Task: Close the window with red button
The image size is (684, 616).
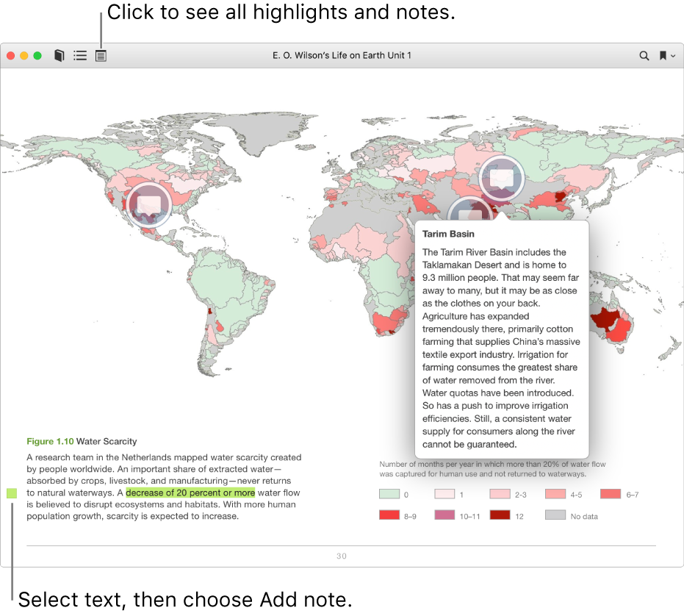Action: tap(11, 56)
